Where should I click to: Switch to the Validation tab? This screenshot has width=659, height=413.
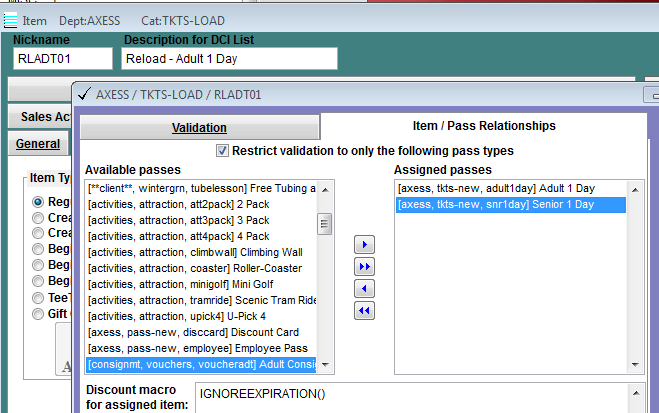tap(199, 128)
